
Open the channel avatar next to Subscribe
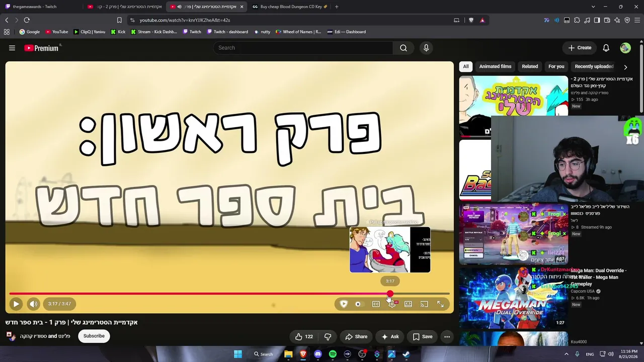[11, 336]
